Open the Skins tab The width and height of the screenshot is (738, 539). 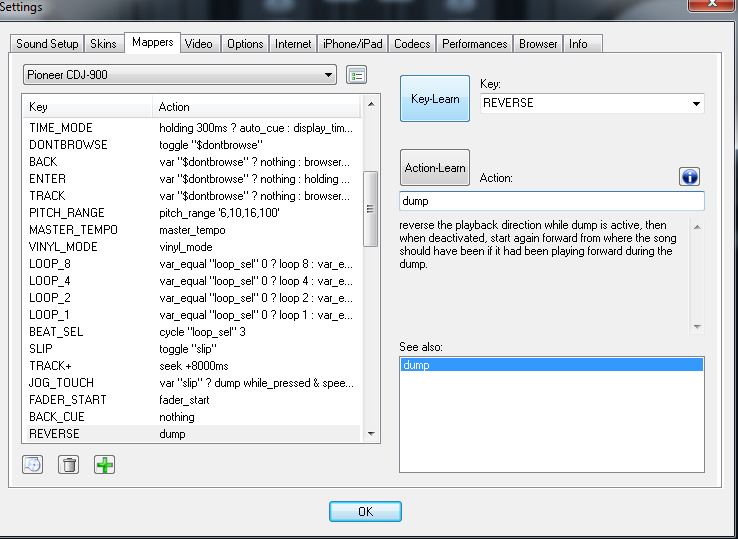pyautogui.click(x=104, y=44)
